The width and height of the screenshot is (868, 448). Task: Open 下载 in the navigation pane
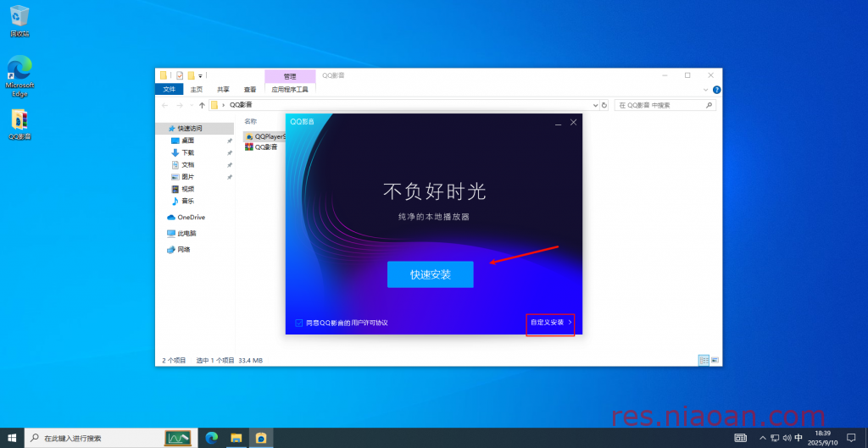tap(187, 152)
